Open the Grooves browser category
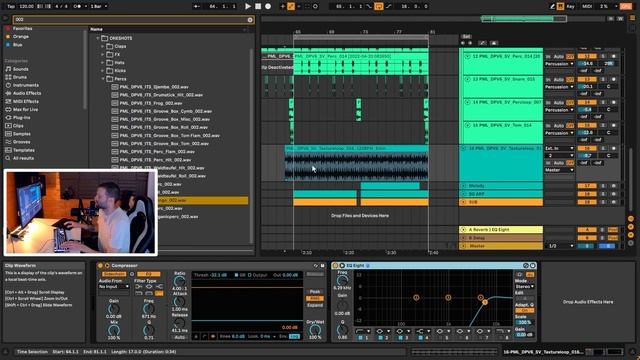640x360 pixels. pyautogui.click(x=22, y=142)
